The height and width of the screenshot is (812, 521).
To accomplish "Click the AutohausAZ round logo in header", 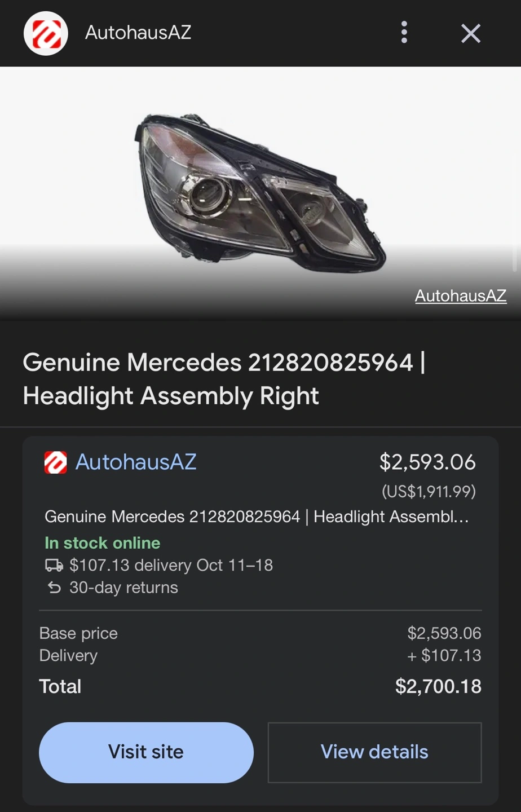I will (46, 33).
